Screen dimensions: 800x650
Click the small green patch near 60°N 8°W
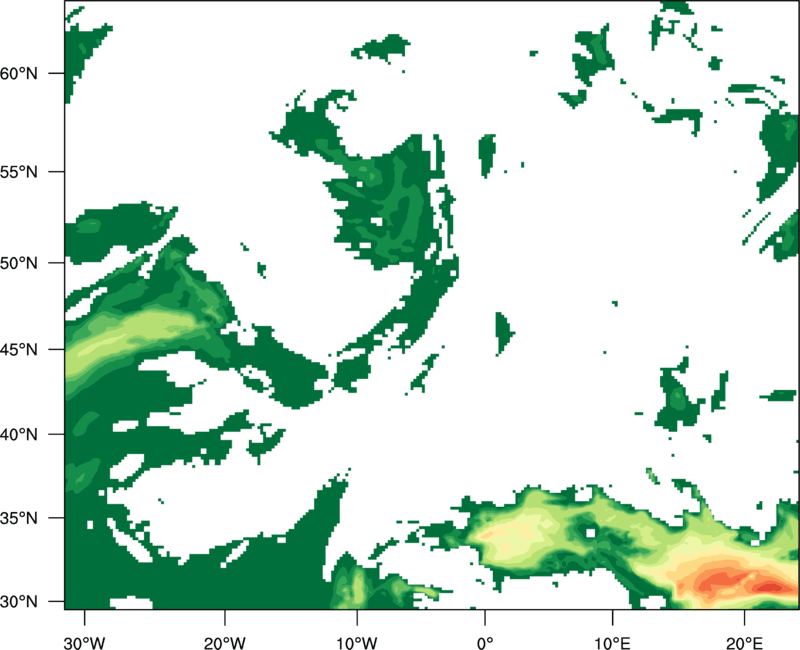382,47
